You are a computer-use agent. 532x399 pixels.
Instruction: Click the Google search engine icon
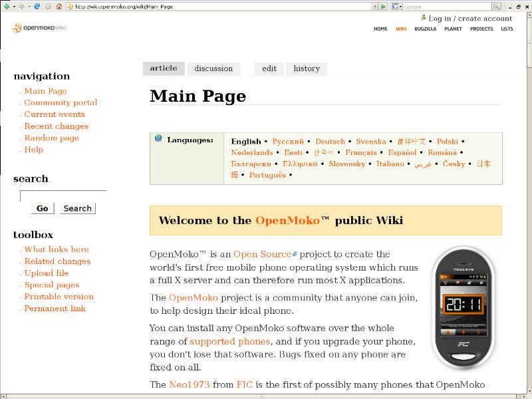coord(395,7)
